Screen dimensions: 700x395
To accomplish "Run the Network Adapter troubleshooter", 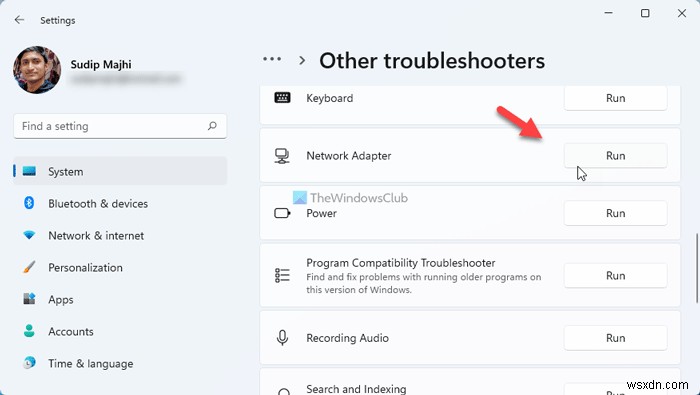I will tap(616, 156).
